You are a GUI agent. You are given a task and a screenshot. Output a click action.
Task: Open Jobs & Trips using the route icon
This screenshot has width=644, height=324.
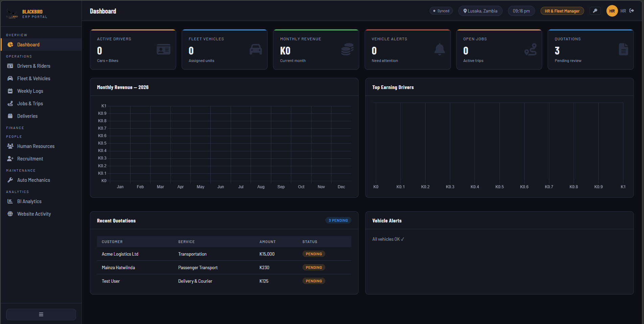tap(10, 103)
